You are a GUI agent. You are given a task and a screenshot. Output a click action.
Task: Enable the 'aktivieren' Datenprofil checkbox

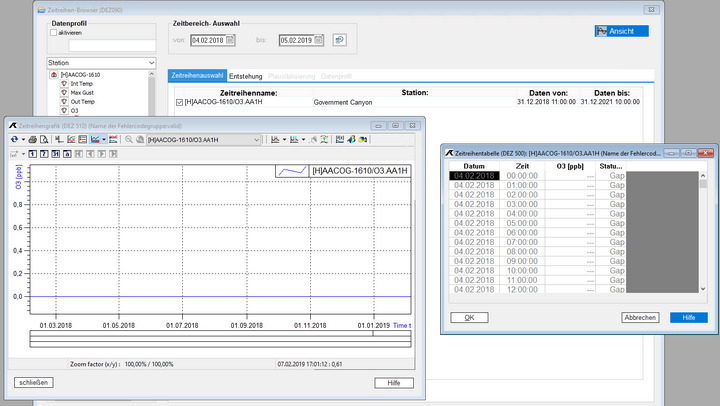click(x=54, y=32)
